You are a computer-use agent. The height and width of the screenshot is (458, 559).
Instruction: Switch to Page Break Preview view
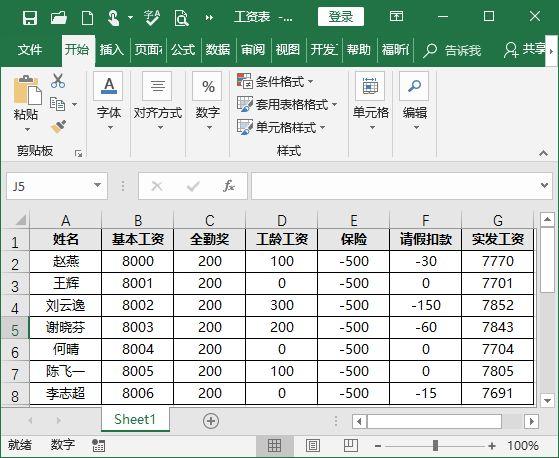[350, 446]
